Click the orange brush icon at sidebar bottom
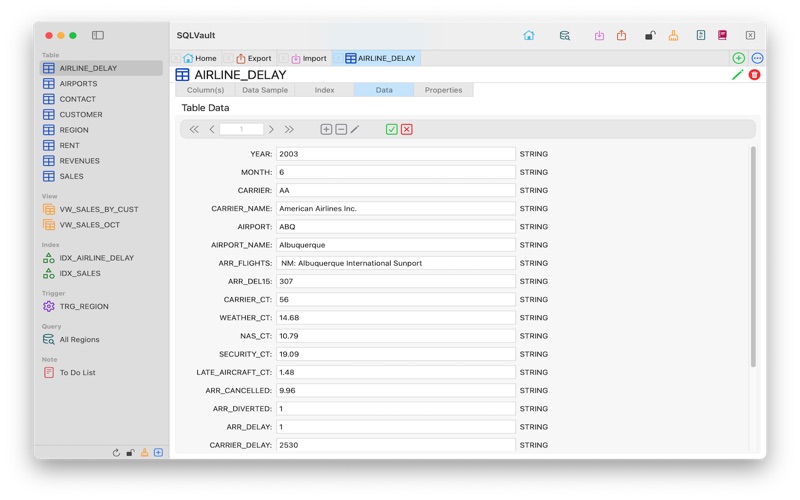Image resolution: width=800 pixels, height=500 pixels. [144, 453]
